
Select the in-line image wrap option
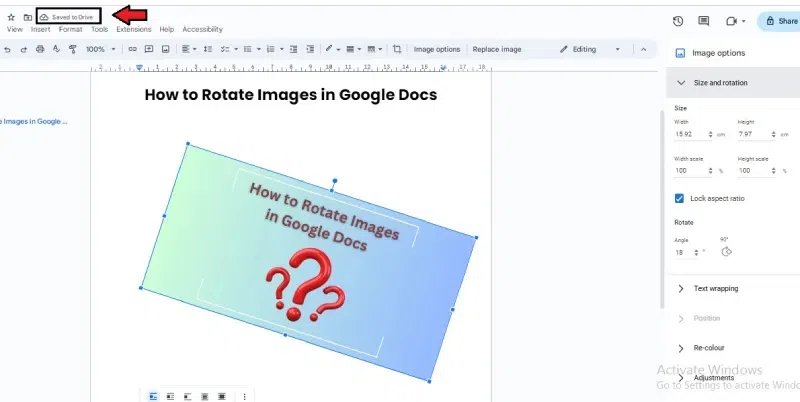153,396
